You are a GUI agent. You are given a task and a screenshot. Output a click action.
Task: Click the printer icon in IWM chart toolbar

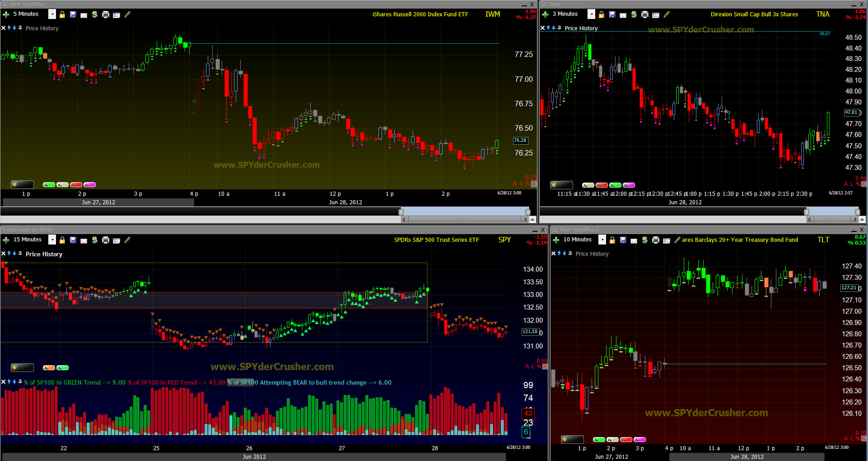(106, 14)
